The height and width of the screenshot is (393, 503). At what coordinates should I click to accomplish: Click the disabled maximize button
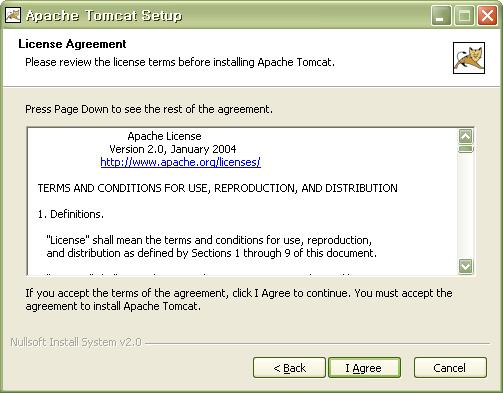464,15
